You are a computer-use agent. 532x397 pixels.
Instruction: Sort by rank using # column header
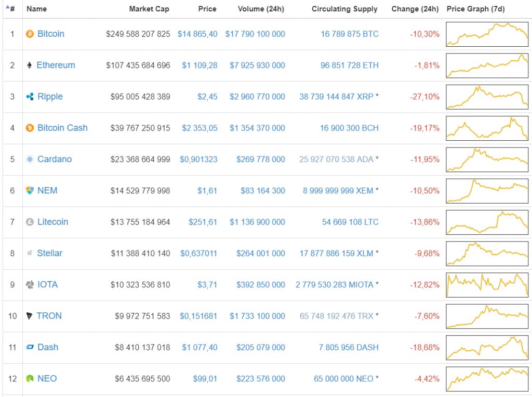coord(12,9)
